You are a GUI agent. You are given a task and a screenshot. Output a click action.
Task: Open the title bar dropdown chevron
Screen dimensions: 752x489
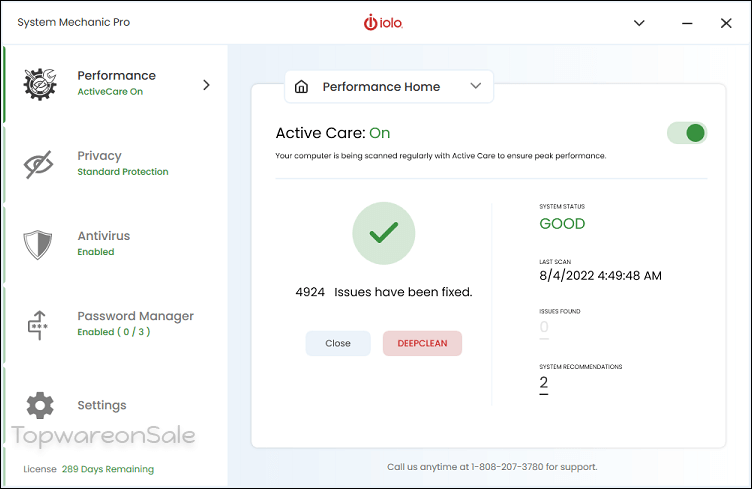(639, 23)
